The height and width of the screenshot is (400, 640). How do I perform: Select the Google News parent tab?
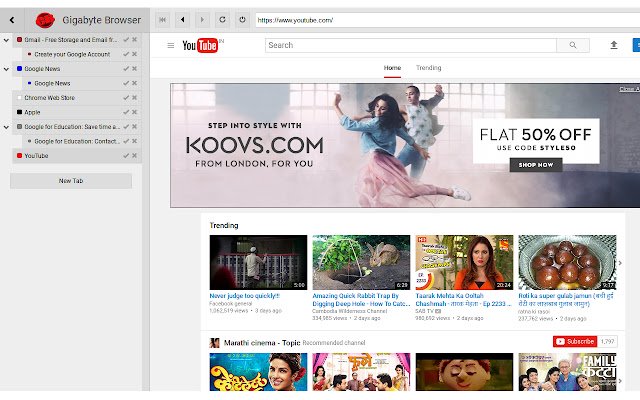tap(42, 69)
